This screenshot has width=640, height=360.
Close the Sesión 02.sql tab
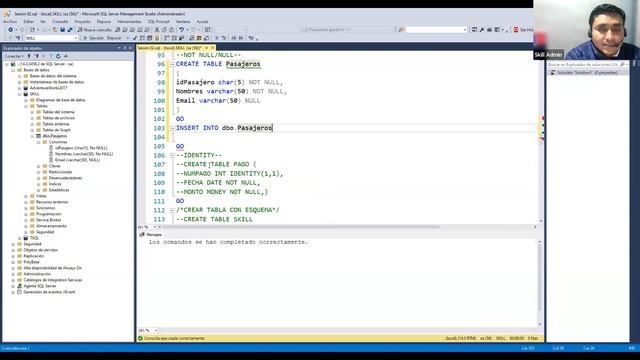tap(212, 48)
